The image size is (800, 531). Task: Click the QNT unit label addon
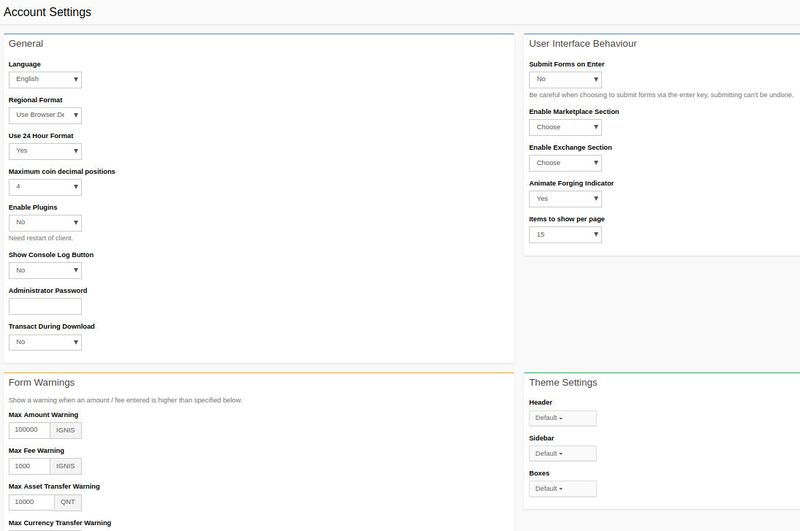pyautogui.click(x=65, y=502)
